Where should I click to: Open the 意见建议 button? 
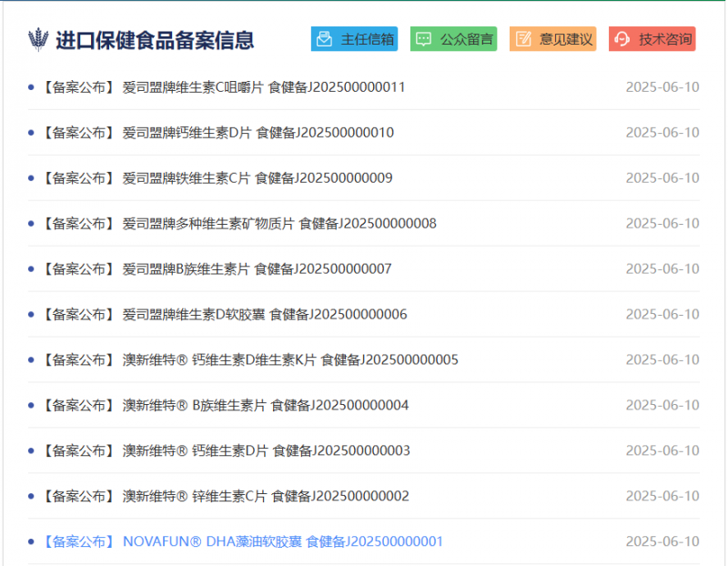click(553, 39)
